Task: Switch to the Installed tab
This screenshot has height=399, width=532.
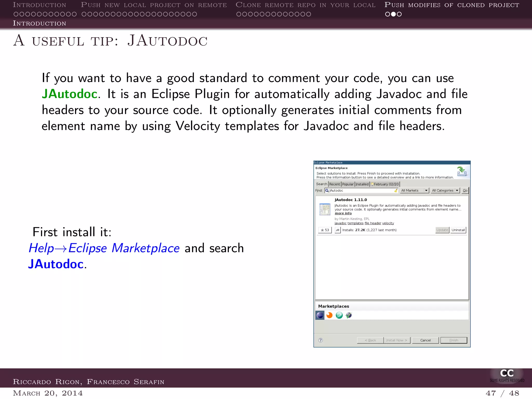Action: [x=362, y=184]
